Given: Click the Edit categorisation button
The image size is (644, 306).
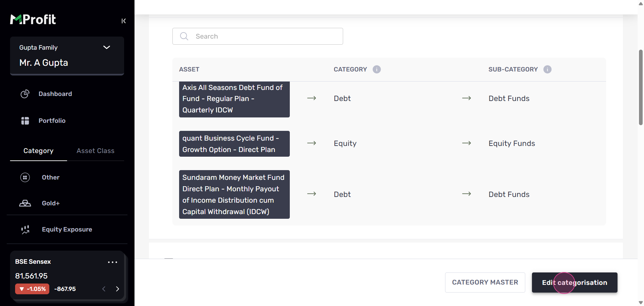Looking at the screenshot, I should coord(574,283).
